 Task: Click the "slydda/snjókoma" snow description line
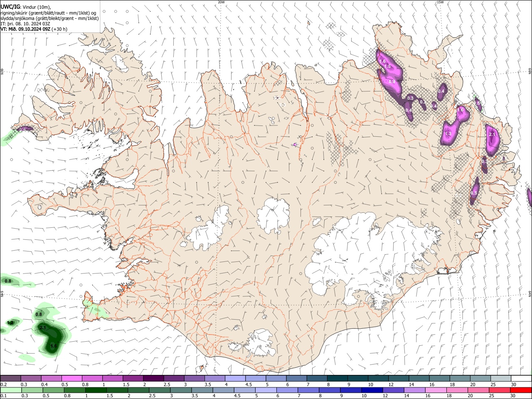49,18
